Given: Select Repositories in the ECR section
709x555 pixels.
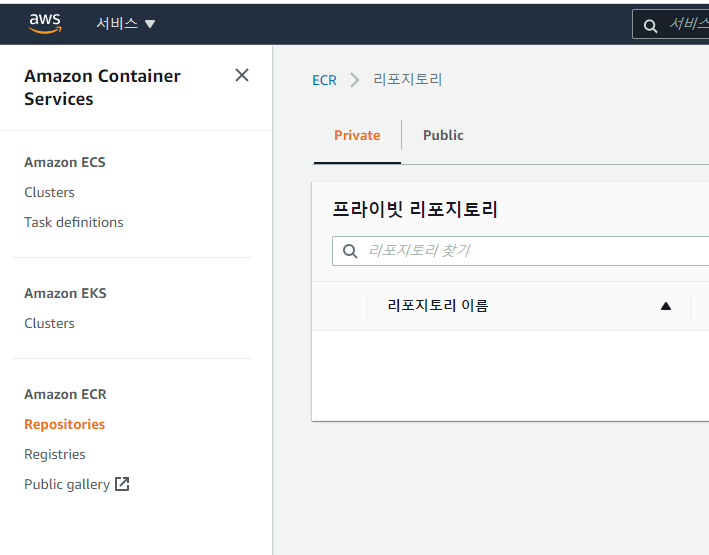Looking at the screenshot, I should (64, 424).
